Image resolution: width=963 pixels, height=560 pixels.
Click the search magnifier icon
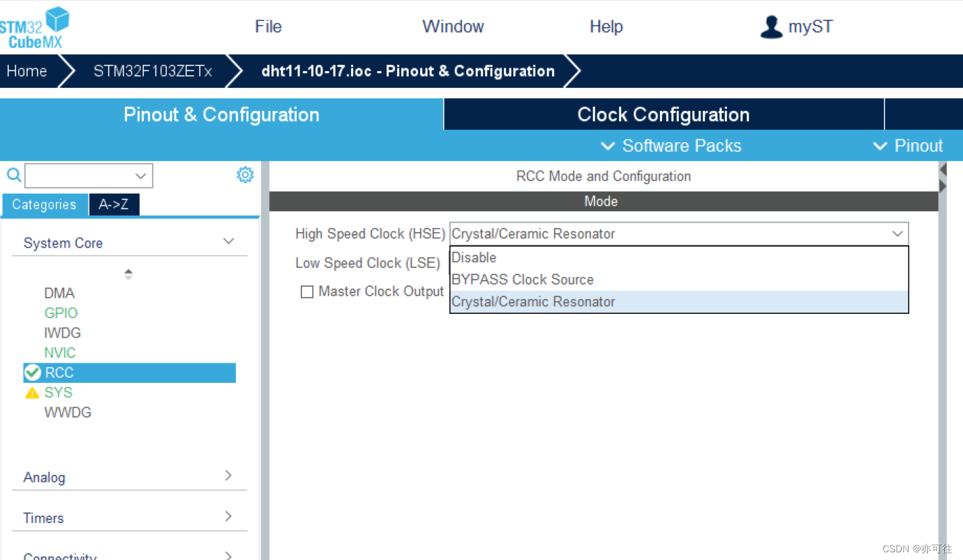(13, 175)
